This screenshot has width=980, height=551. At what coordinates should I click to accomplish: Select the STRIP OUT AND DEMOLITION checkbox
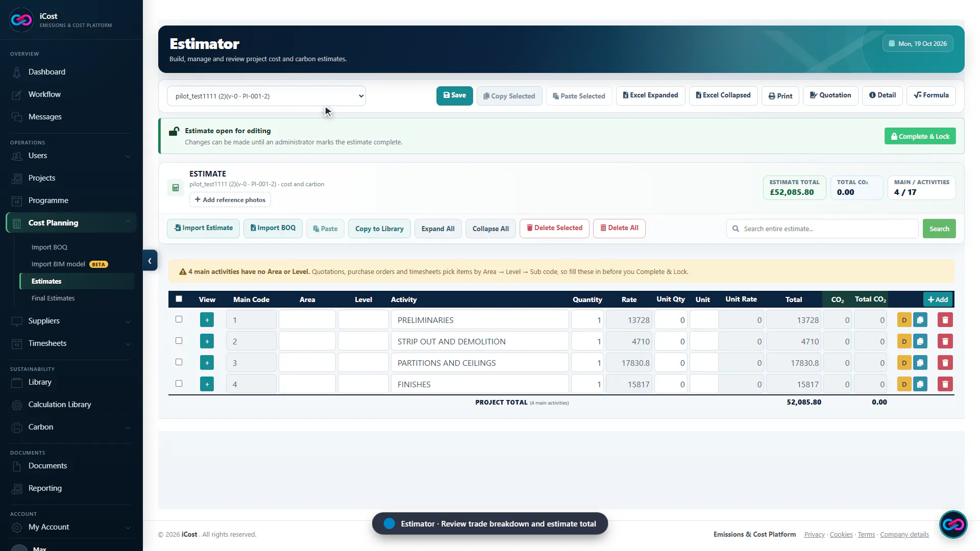tap(179, 341)
